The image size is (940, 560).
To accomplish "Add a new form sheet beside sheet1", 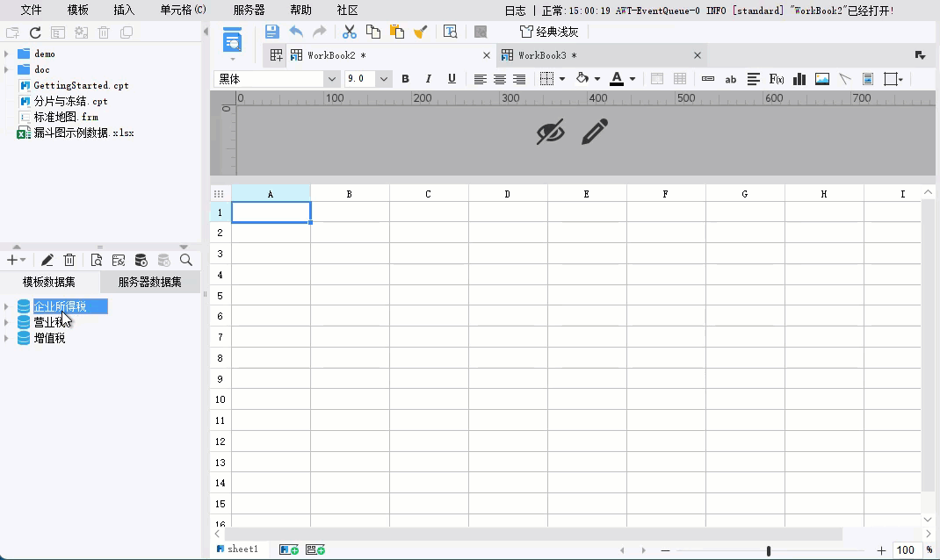I will pos(315,549).
